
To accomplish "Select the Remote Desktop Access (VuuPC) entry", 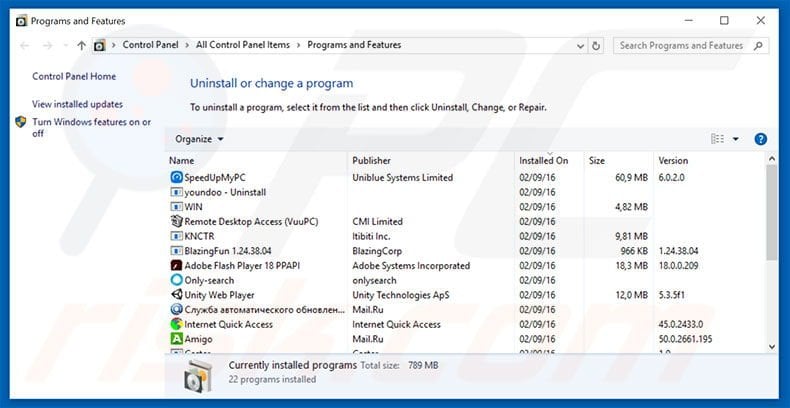I will (251, 221).
